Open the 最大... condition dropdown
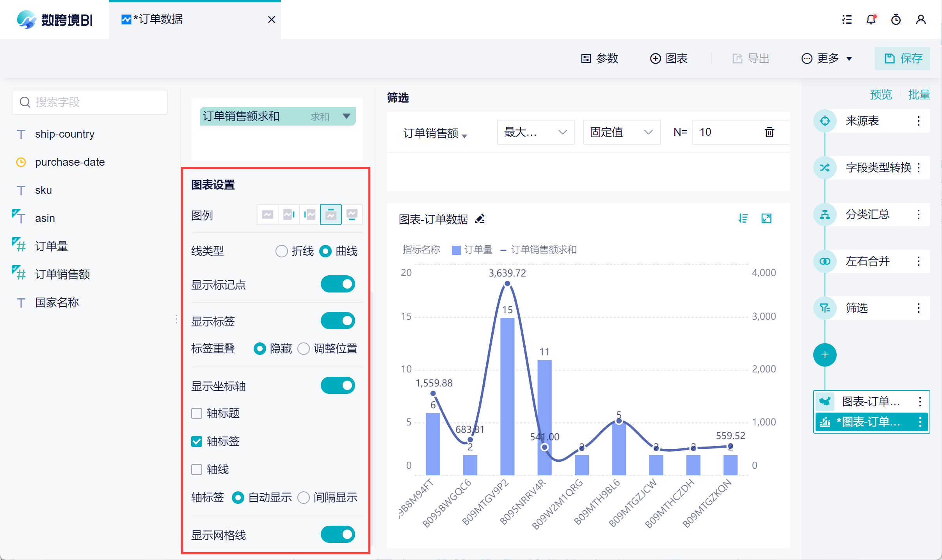942x560 pixels. pos(535,132)
